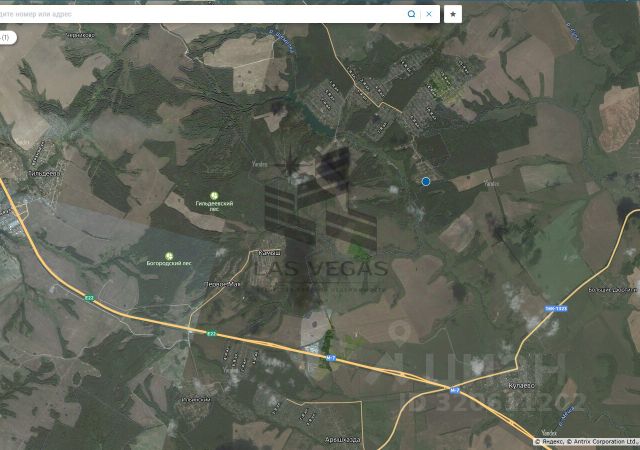Select the blue dot location marker
The image size is (640, 450).
(426, 181)
